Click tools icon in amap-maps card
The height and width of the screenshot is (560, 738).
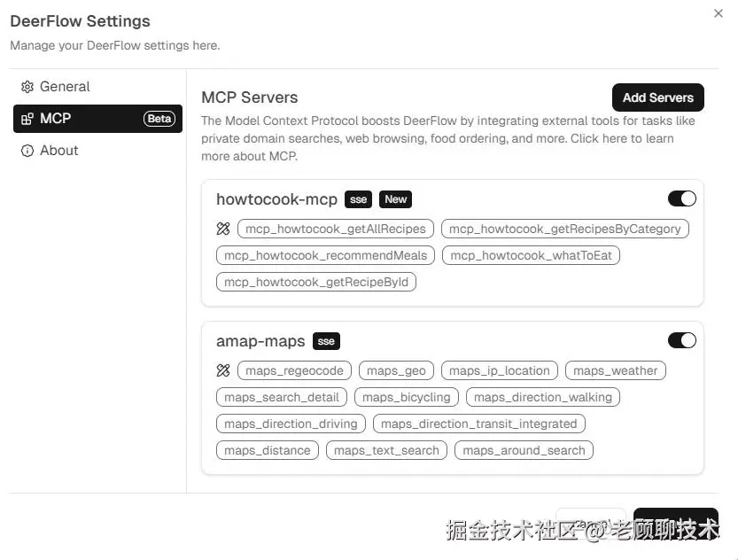(223, 370)
